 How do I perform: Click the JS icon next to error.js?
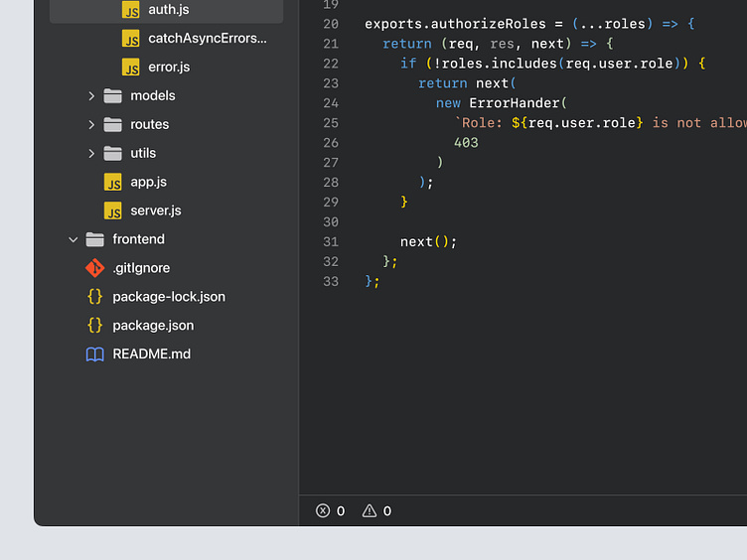coord(131,68)
